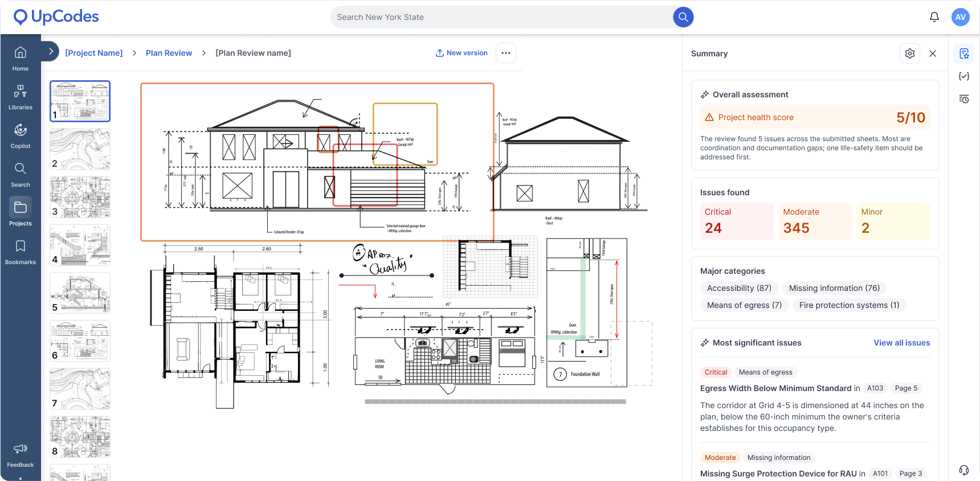The image size is (980, 481).
Task: Open page 4 thumbnail
Action: tap(80, 245)
